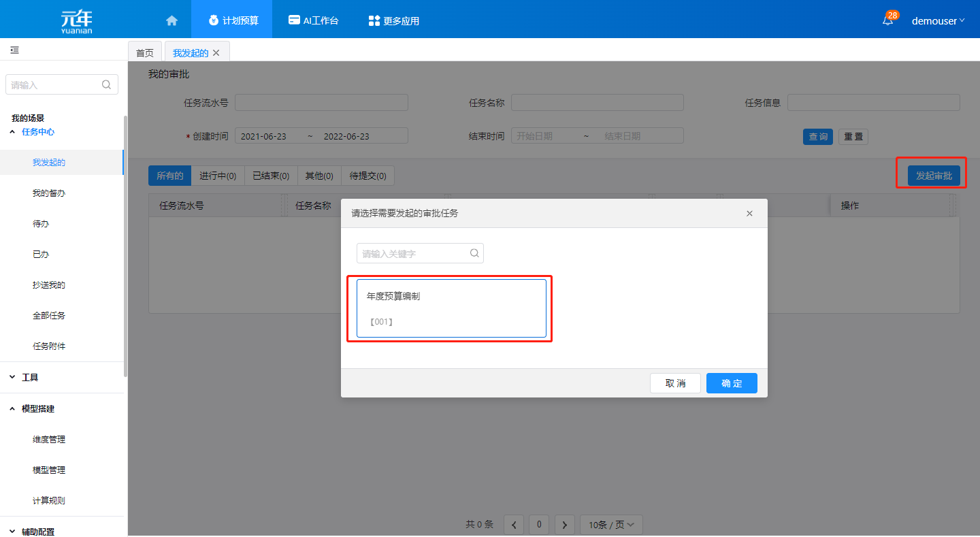980x537 pixels.
Task: Open the AI工作台 menu item
Action: click(313, 20)
